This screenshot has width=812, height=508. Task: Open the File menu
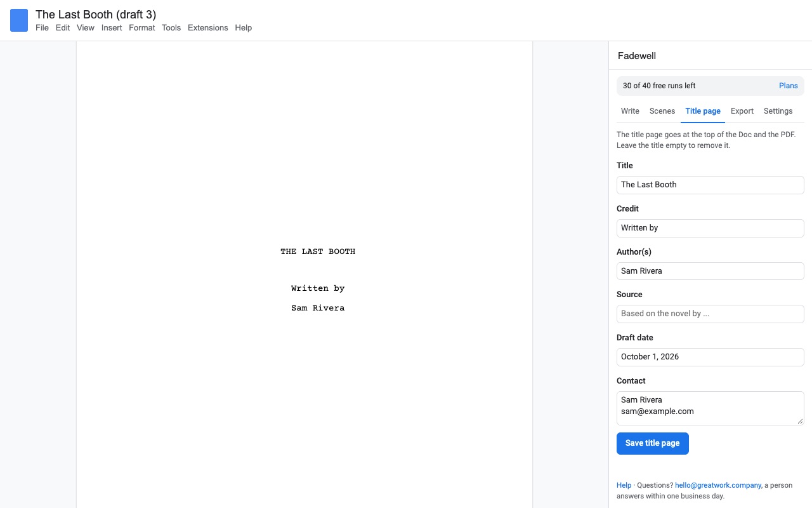(42, 28)
